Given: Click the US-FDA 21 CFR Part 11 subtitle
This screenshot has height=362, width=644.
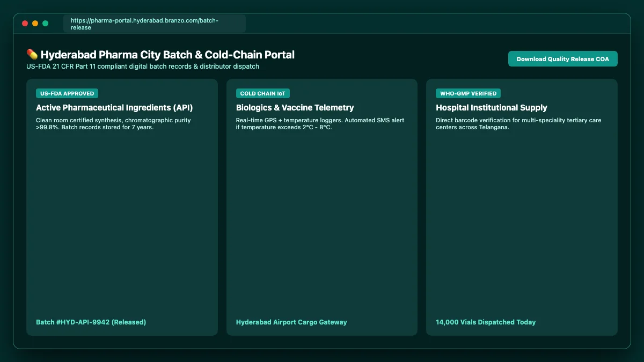Looking at the screenshot, I should 143,67.
